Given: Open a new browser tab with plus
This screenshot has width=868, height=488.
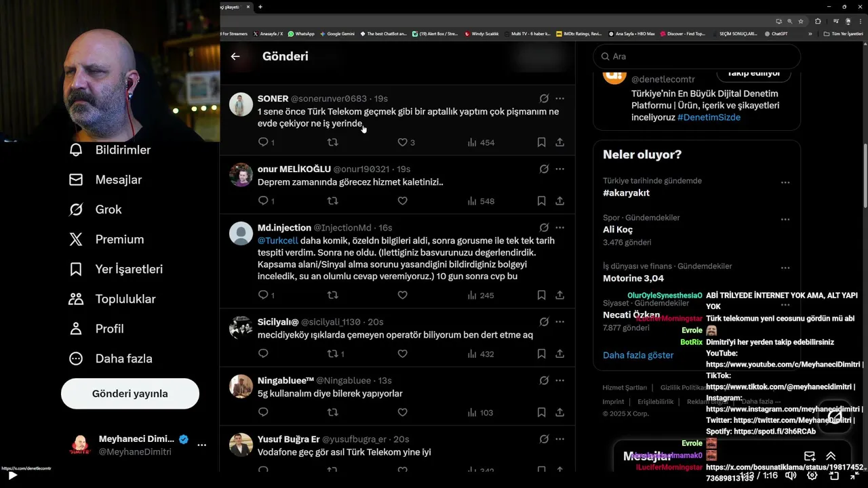Looking at the screenshot, I should coord(260,7).
